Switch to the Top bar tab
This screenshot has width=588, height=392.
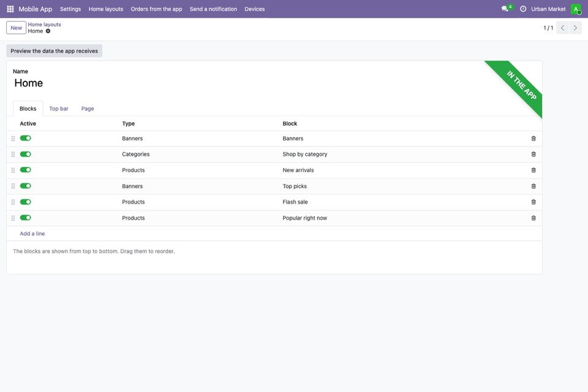[59, 109]
